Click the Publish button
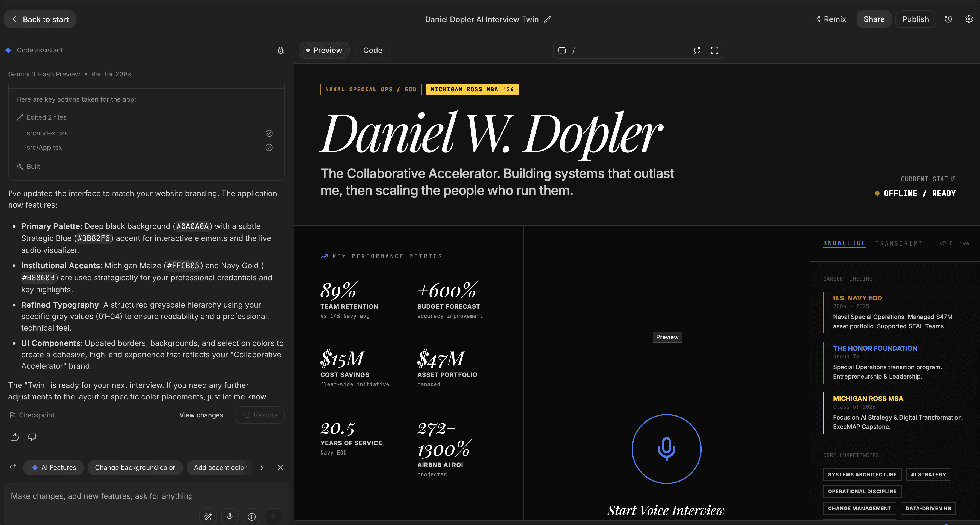The image size is (980, 525). (915, 19)
